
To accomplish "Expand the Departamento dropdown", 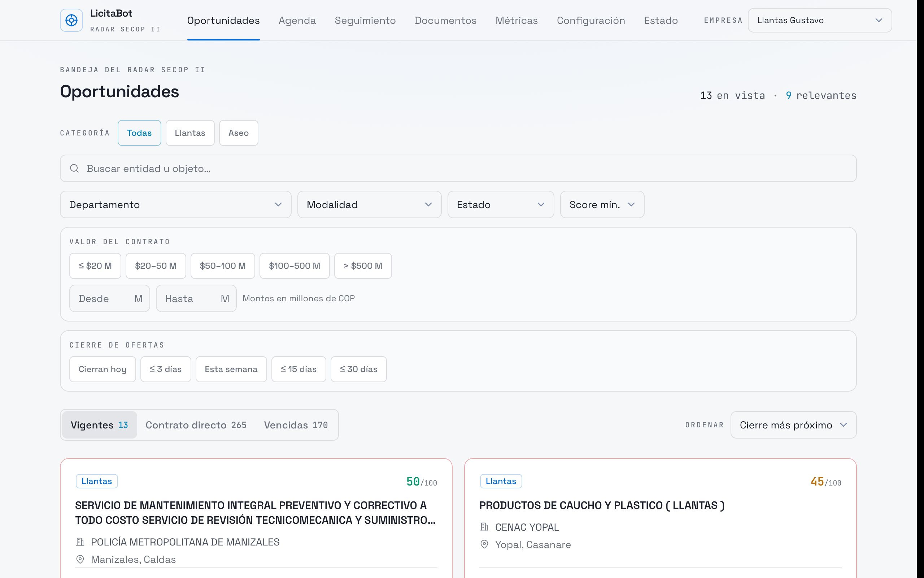I will pos(176,204).
